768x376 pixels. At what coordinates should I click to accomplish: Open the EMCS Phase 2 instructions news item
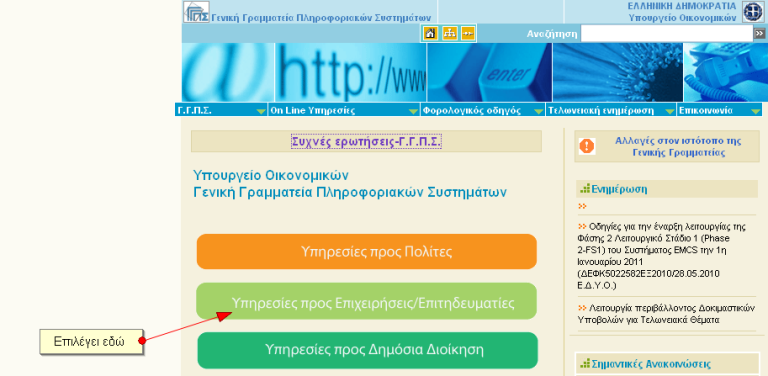click(661, 256)
